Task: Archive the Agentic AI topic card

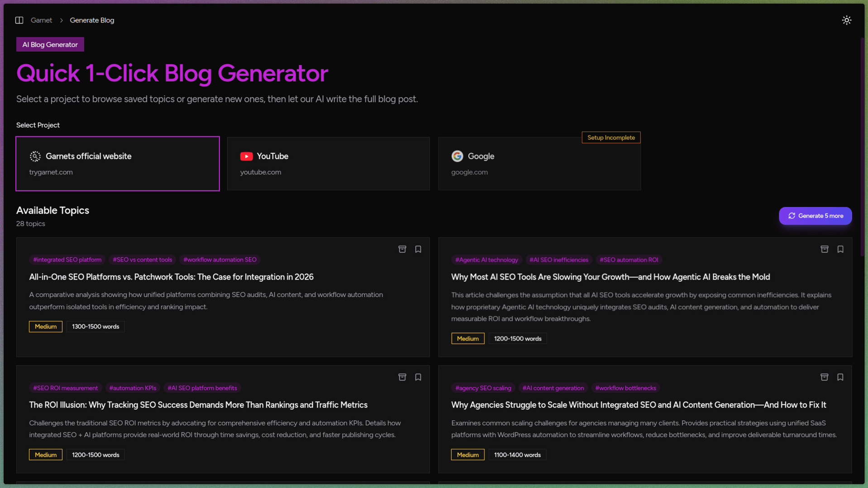Action: [x=824, y=249]
